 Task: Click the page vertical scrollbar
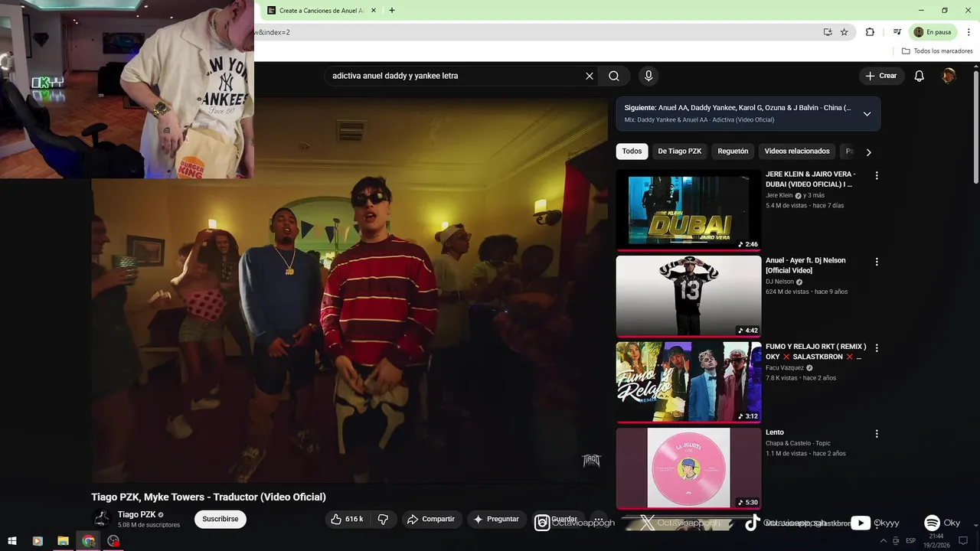[976, 126]
